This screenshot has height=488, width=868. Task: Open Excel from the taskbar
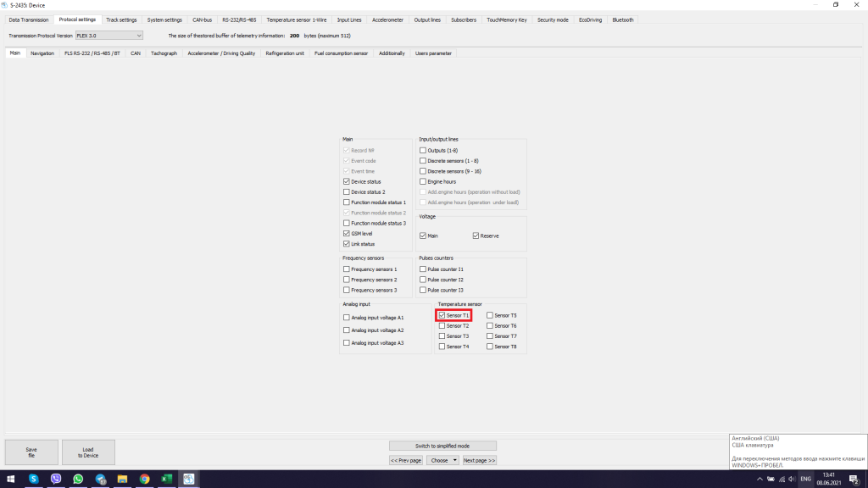(167, 479)
